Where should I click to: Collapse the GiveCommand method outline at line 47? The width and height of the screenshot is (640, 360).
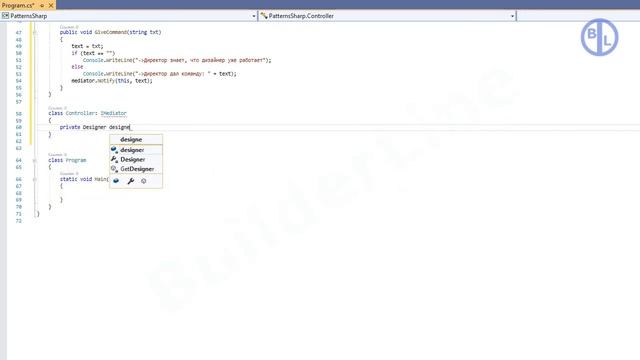[35, 32]
